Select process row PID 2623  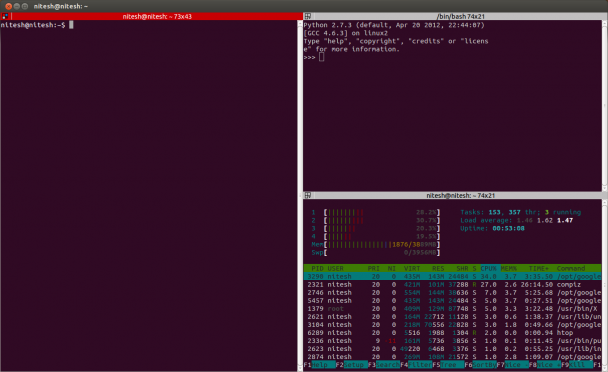(452, 349)
